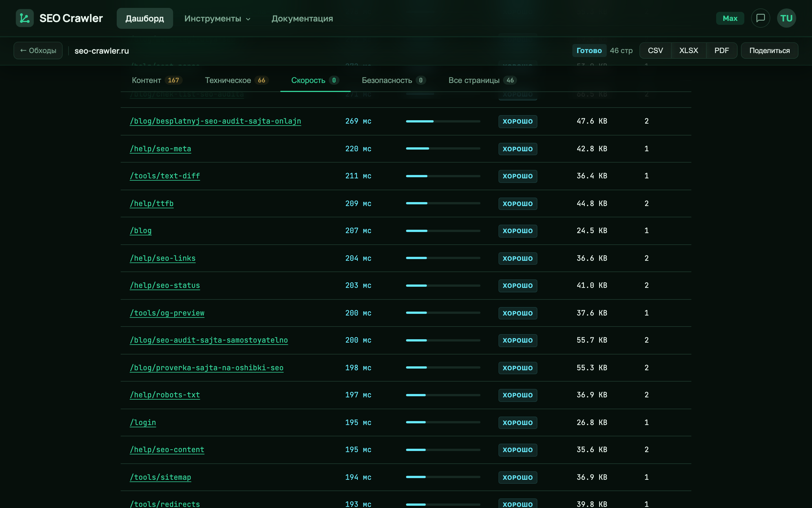The image size is (812, 508).
Task: Click ХОРОШО badge in /tools/sitemap row
Action: [517, 478]
